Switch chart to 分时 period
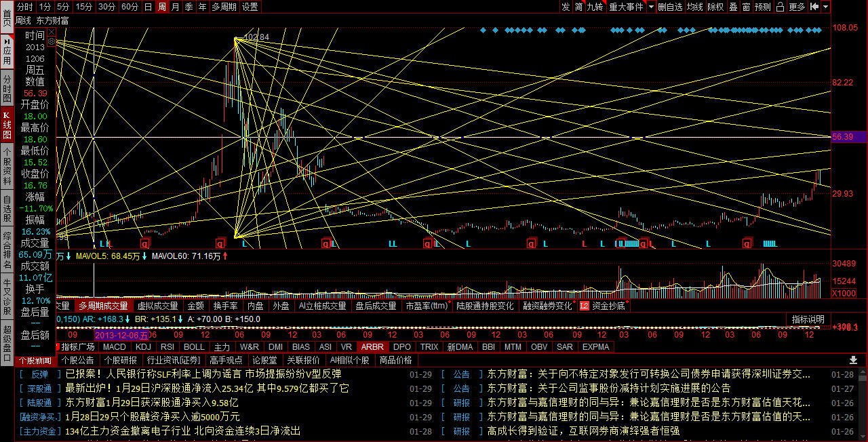This screenshot has width=868, height=442. click(x=24, y=7)
